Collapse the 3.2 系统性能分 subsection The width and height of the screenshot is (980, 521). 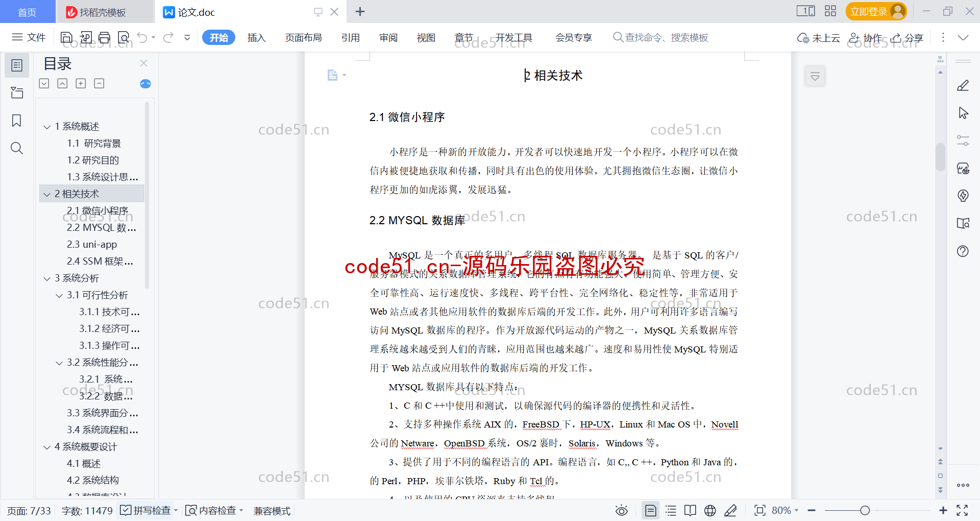tap(59, 363)
